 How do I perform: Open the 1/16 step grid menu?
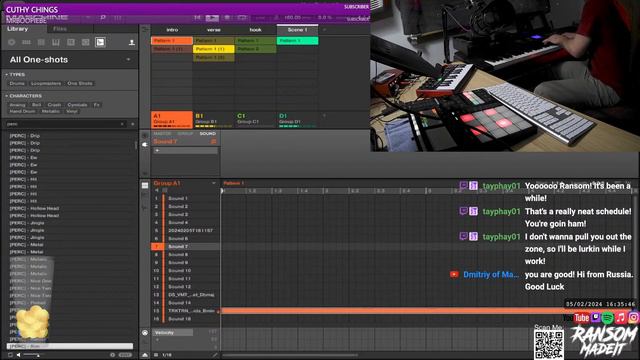[167, 355]
